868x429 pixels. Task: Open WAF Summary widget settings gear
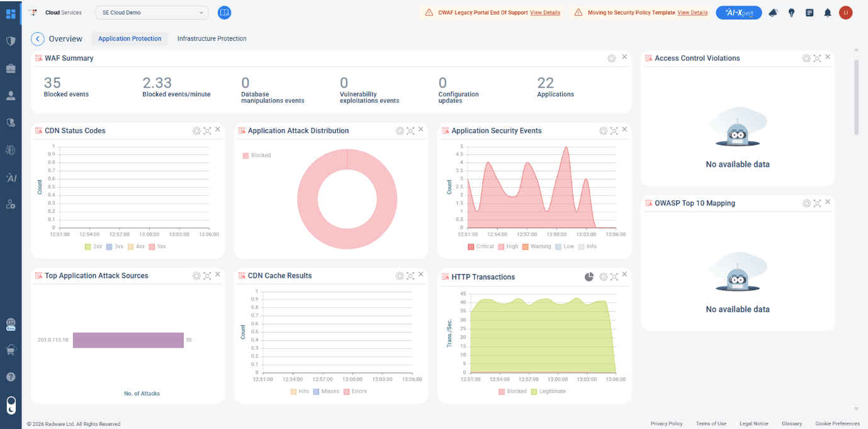(x=611, y=58)
